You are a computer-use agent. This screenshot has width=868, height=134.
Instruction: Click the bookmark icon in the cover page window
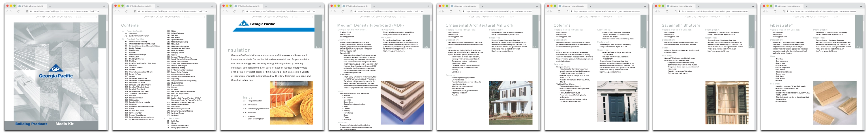27,11
